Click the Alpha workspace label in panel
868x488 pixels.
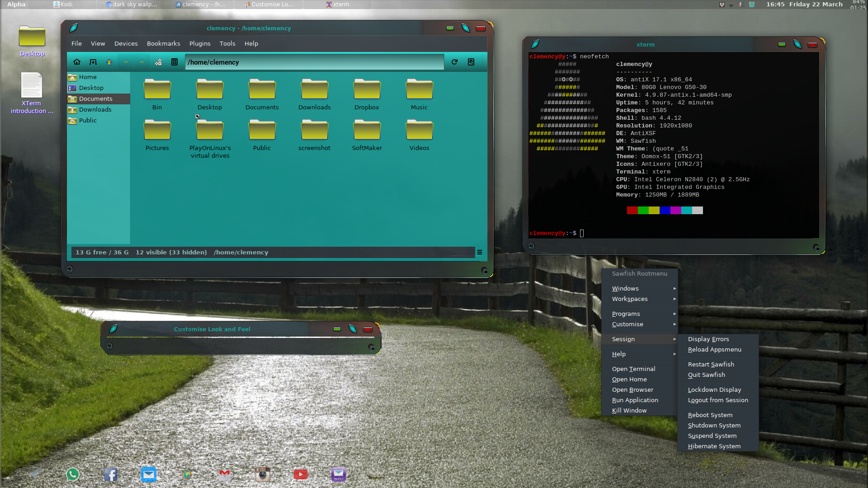(16, 5)
